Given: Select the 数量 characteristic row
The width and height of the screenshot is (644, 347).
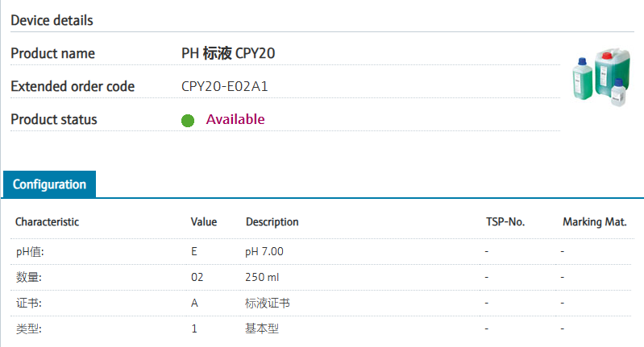Looking at the screenshot, I should pos(321,277).
